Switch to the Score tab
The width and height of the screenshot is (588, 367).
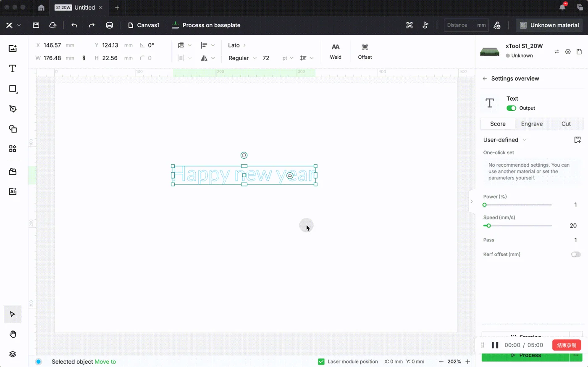(498, 124)
